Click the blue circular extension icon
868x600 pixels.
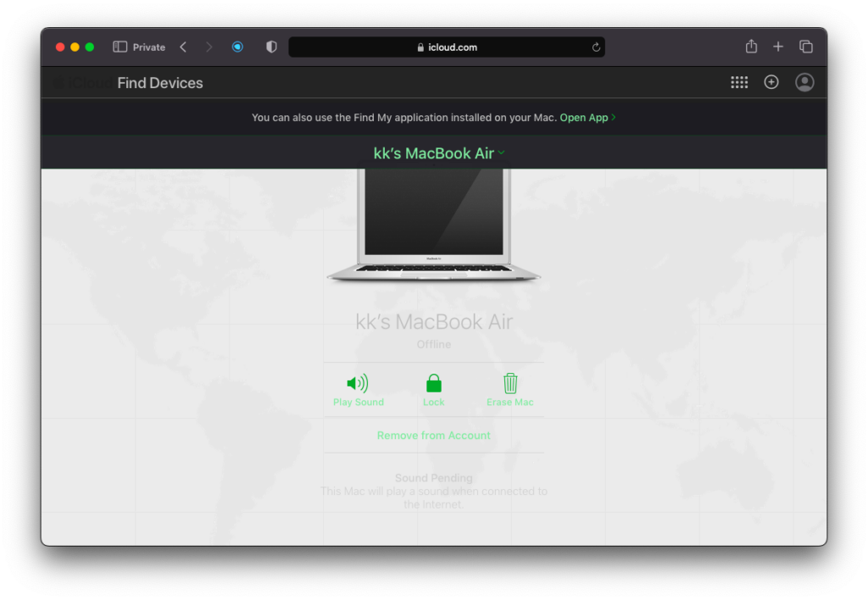point(237,47)
